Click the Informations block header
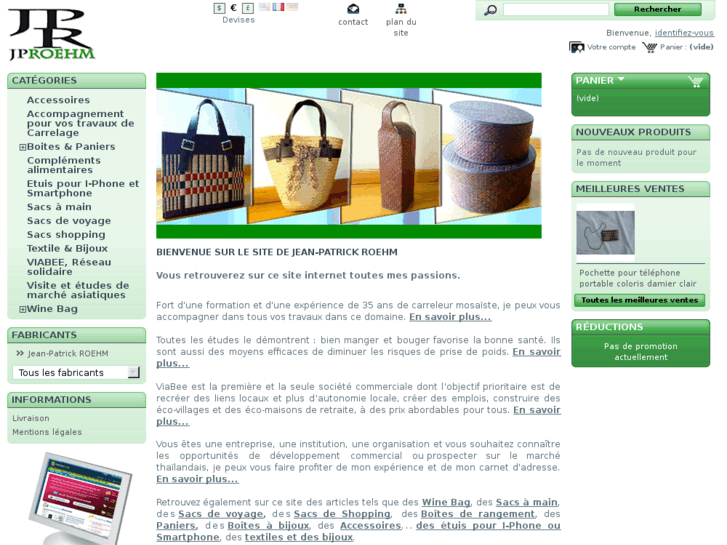This screenshot has width=727, height=545. pos(77,400)
